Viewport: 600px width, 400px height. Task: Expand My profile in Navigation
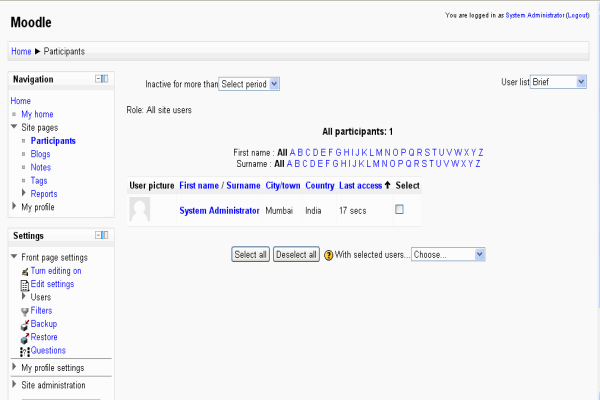(x=14, y=207)
